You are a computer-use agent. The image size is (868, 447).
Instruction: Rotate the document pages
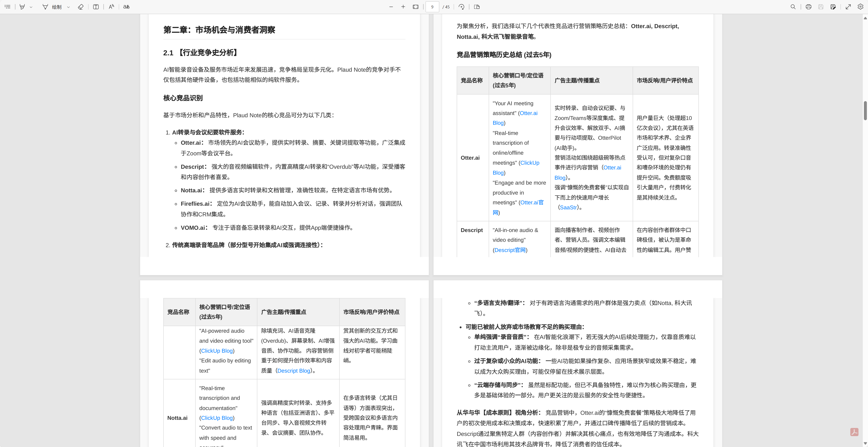tap(462, 7)
